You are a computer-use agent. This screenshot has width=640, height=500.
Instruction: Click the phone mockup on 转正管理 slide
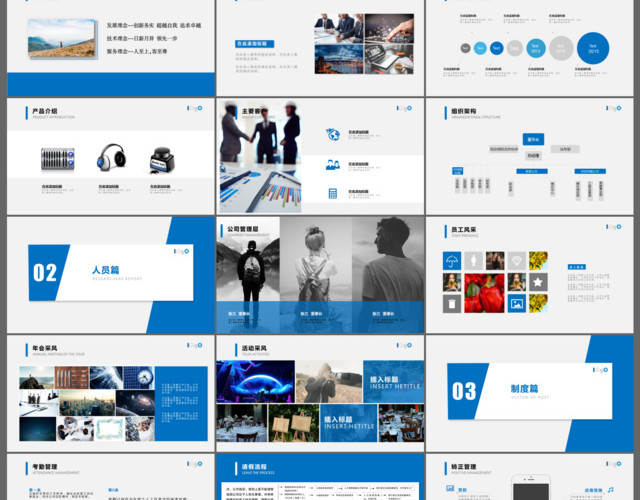[531, 487]
